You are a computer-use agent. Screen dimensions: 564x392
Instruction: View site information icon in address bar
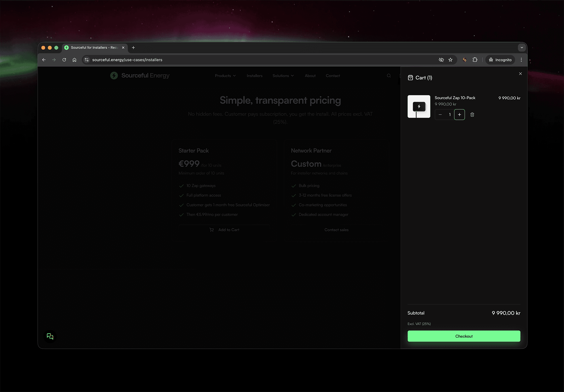point(87,60)
